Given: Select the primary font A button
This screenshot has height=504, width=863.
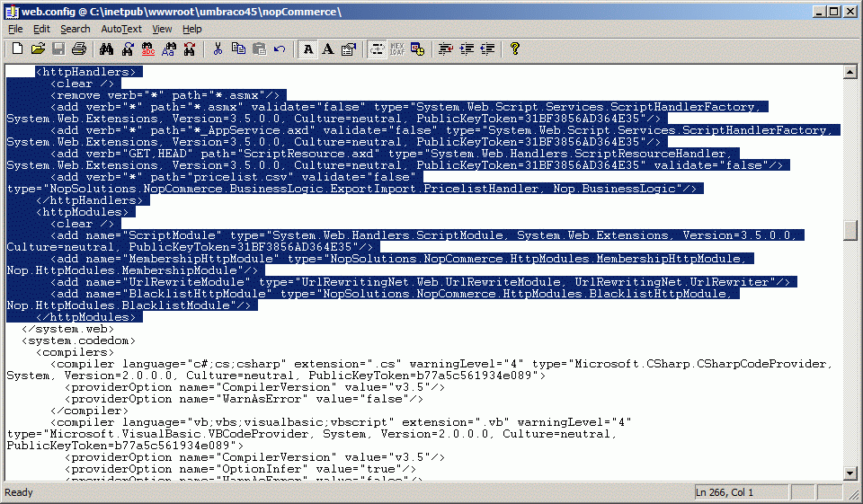Looking at the screenshot, I should (x=308, y=49).
